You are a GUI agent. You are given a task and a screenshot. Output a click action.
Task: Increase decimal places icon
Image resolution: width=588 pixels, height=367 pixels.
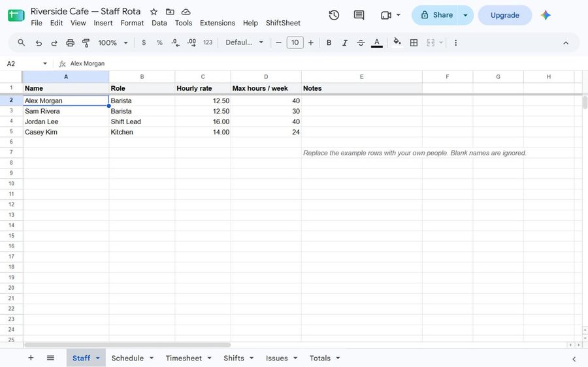point(191,42)
